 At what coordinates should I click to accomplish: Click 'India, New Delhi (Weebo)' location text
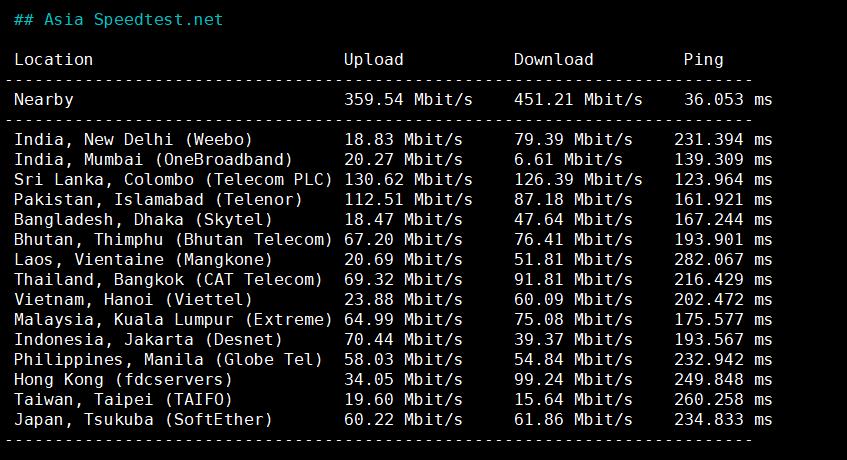click(133, 139)
